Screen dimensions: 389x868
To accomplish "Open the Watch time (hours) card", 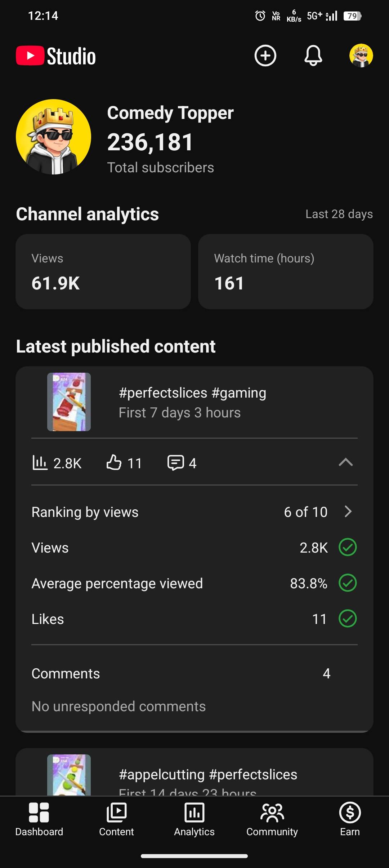I will point(286,271).
